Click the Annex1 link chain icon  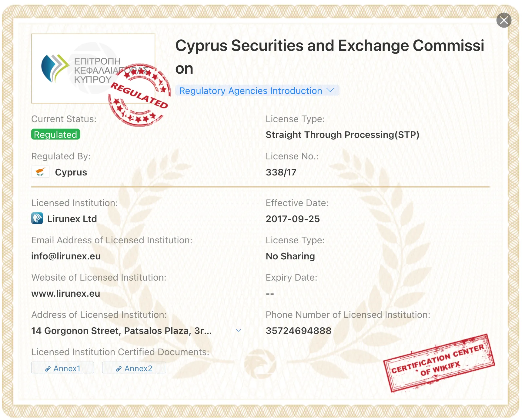48,369
